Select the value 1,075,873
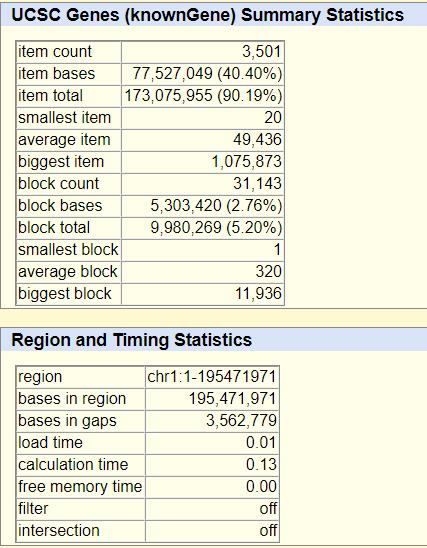 coord(247,162)
